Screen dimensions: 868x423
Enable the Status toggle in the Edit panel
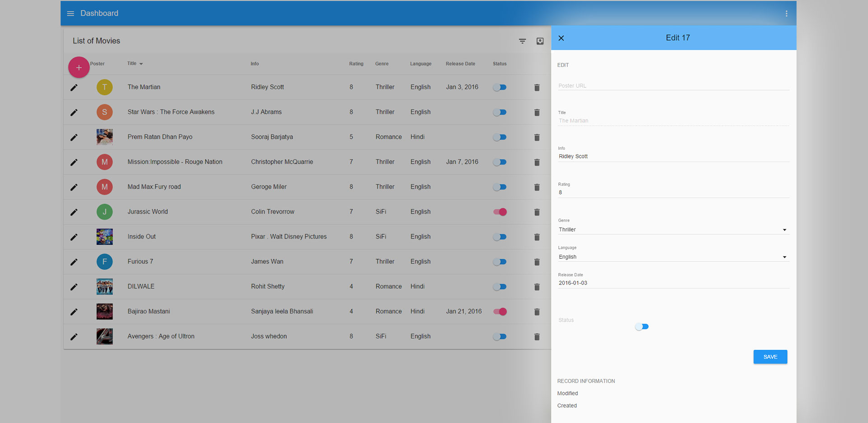coord(642,326)
